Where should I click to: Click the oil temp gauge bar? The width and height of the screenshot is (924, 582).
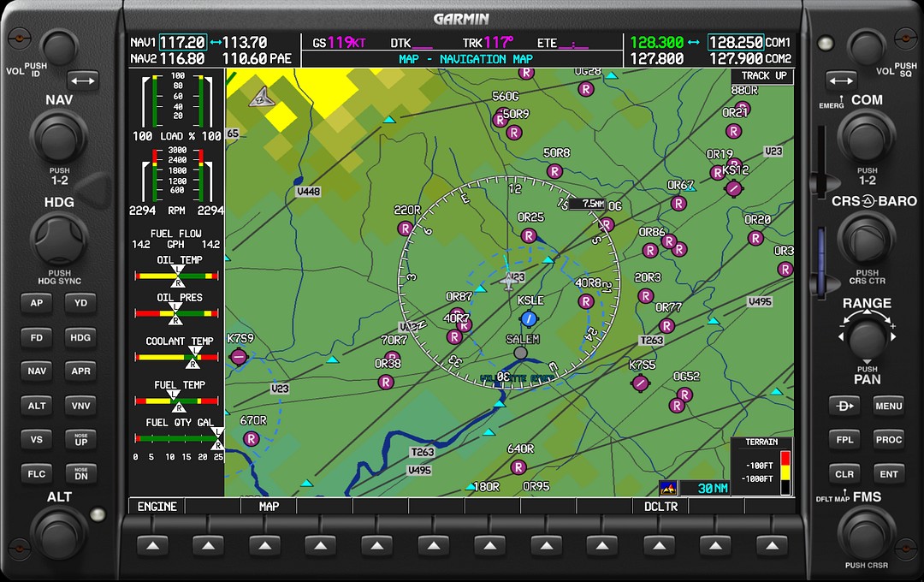pos(177,276)
